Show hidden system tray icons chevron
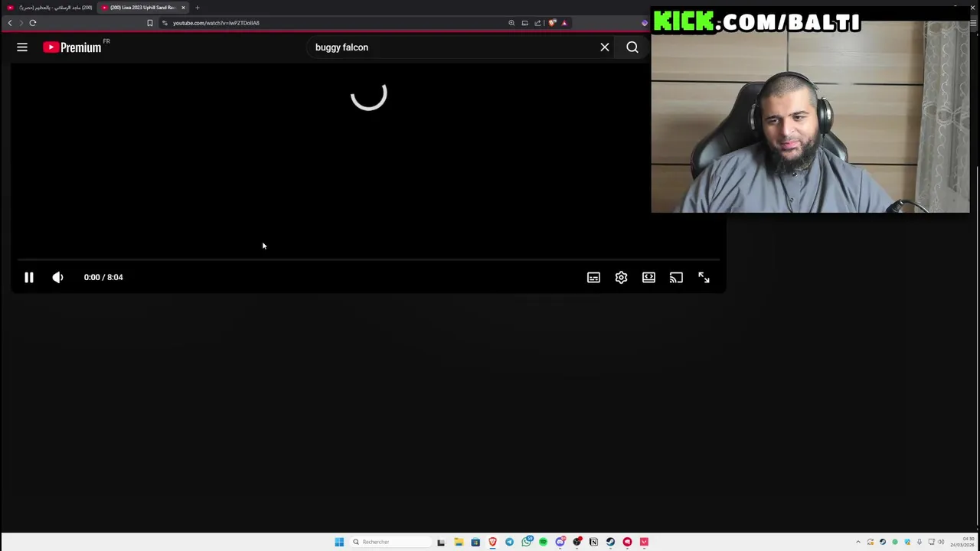Image resolution: width=980 pixels, height=551 pixels. (858, 542)
